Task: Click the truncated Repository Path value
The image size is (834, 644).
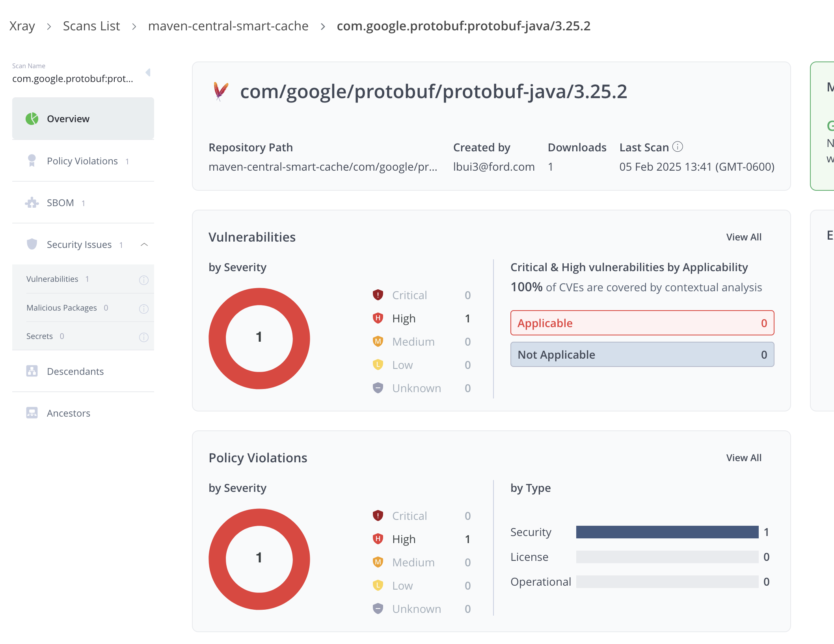Action: (x=323, y=167)
